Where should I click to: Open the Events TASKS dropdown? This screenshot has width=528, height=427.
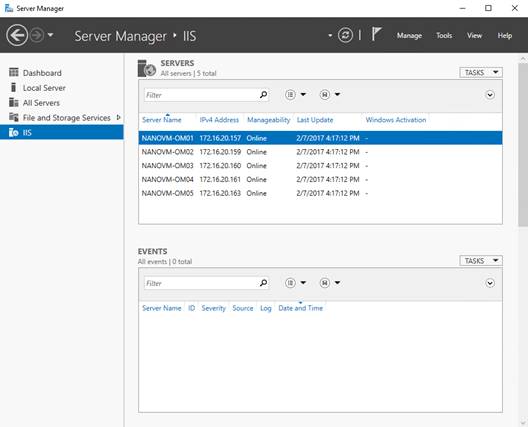(481, 261)
